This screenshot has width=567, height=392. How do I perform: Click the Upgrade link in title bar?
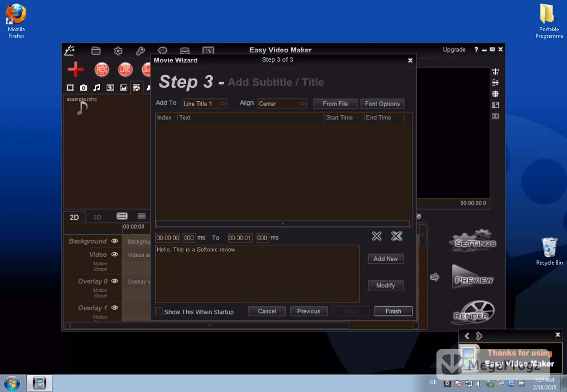(454, 50)
